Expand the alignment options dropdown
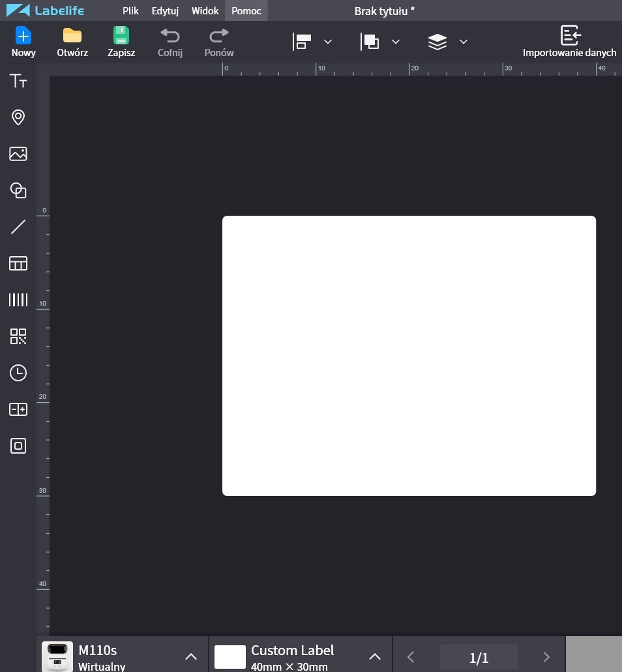This screenshot has height=672, width=622. (328, 42)
